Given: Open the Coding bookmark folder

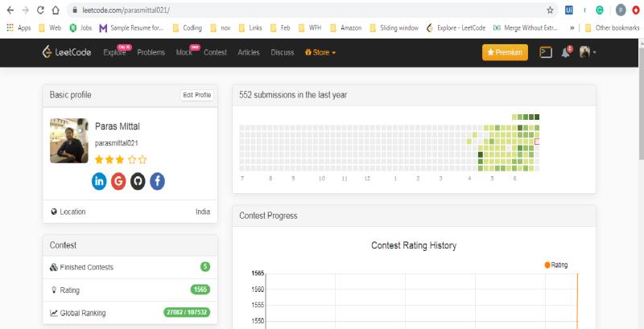Looking at the screenshot, I should (188, 28).
